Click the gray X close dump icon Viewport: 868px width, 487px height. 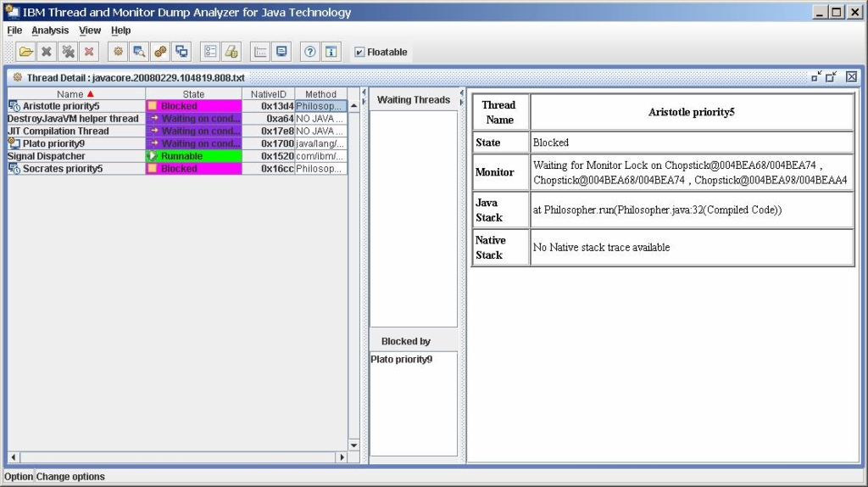47,52
